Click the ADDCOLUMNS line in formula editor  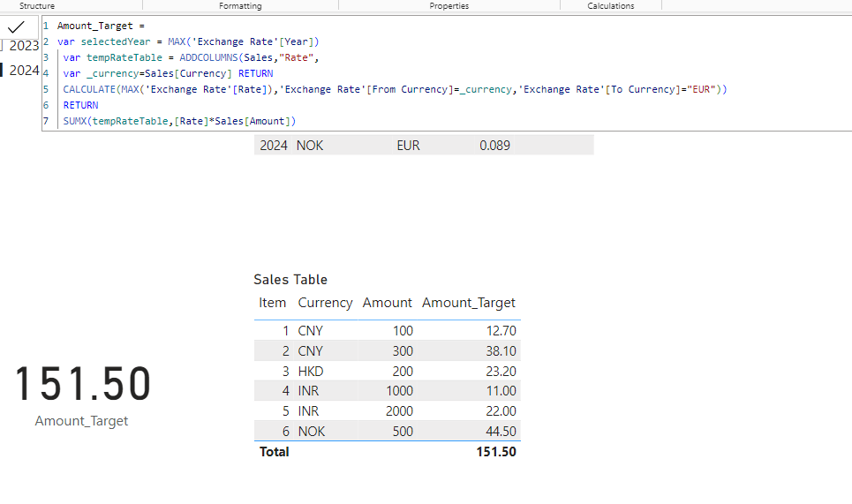click(191, 57)
